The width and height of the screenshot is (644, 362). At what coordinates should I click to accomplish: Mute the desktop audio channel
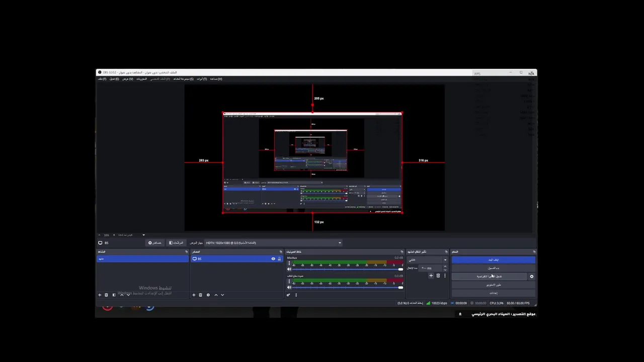pos(289,287)
